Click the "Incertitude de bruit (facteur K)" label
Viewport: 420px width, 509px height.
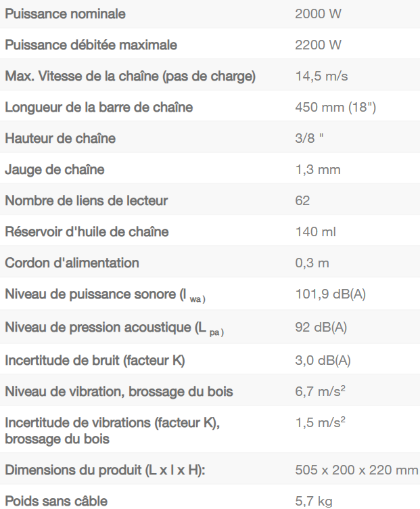95,361
